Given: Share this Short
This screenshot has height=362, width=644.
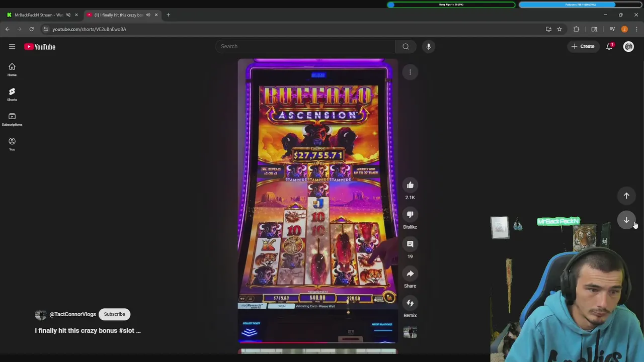Looking at the screenshot, I should pos(410,274).
